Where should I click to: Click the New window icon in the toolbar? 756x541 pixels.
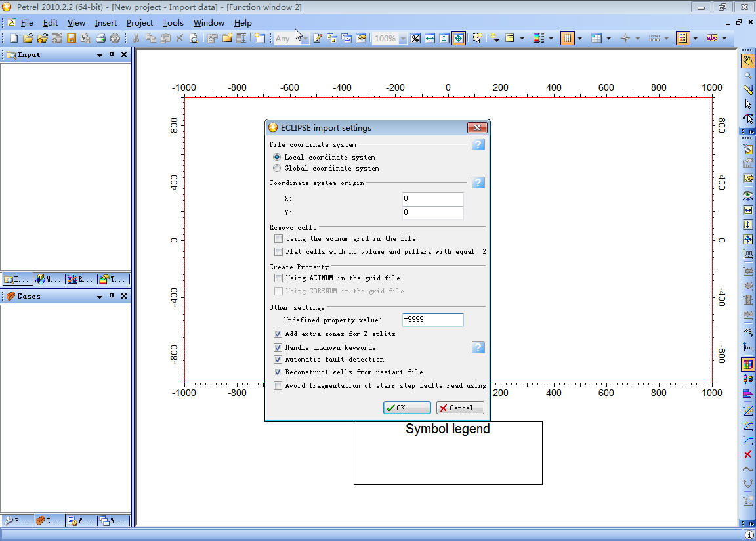click(x=260, y=39)
